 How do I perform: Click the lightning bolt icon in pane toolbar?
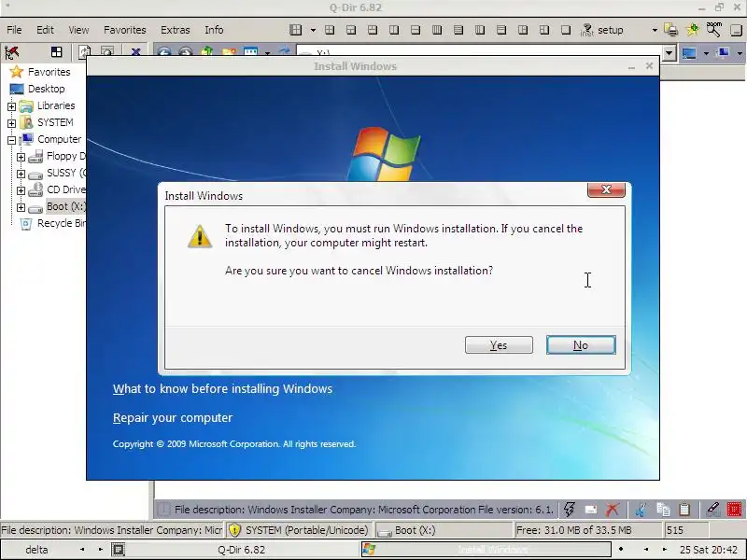569,509
